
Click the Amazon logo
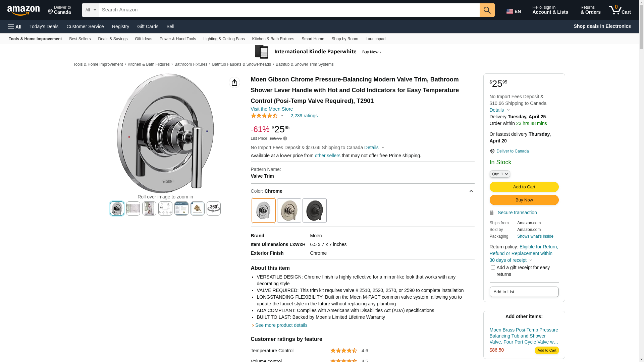[23, 11]
